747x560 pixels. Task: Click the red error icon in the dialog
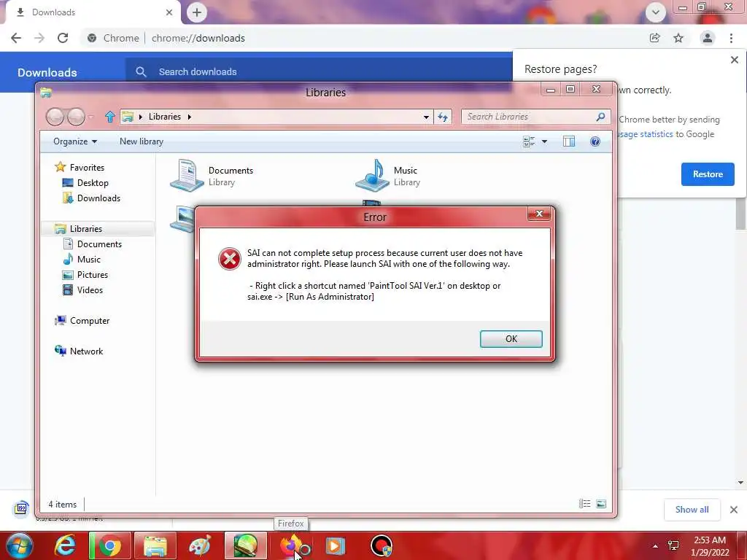(230, 259)
